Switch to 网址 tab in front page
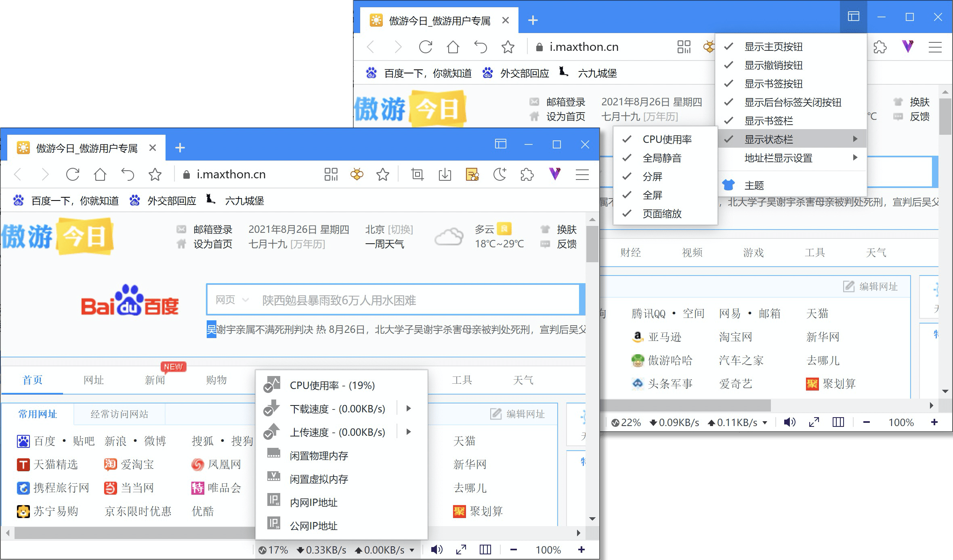Viewport: 953px width, 560px height. [94, 380]
